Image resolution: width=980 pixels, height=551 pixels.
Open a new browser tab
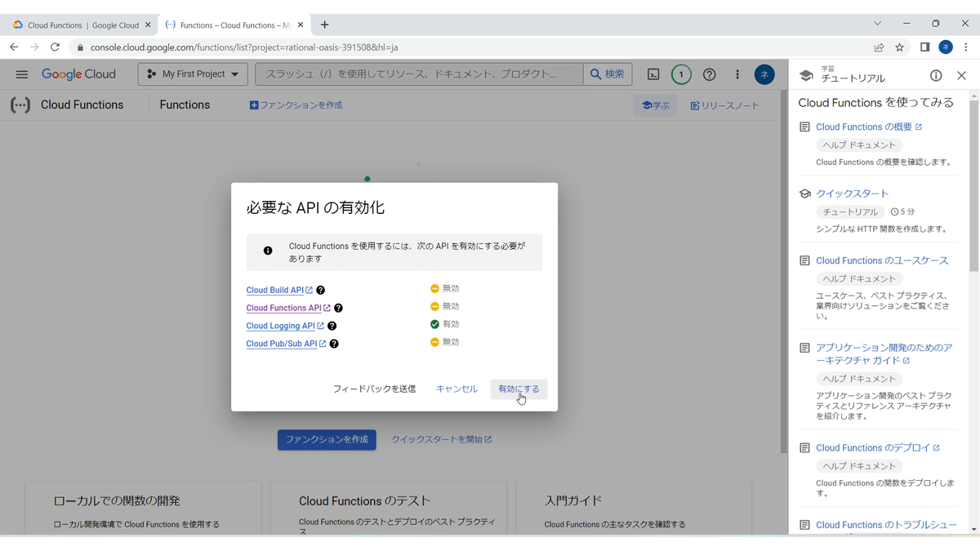(324, 25)
